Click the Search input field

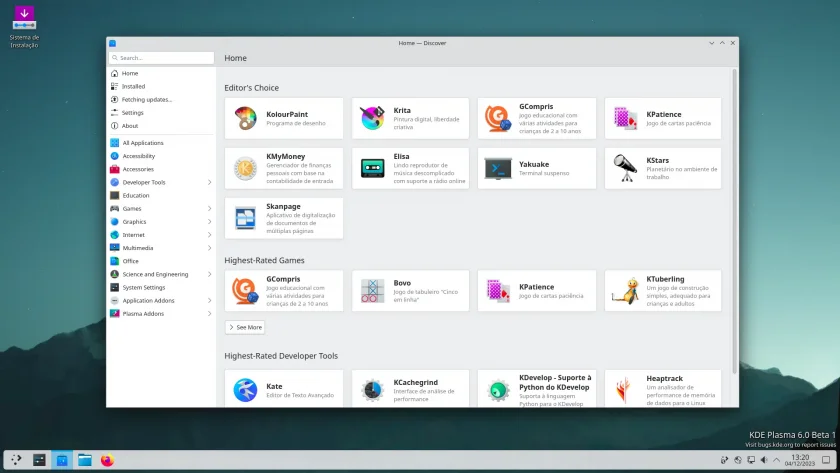pyautogui.click(x=161, y=58)
